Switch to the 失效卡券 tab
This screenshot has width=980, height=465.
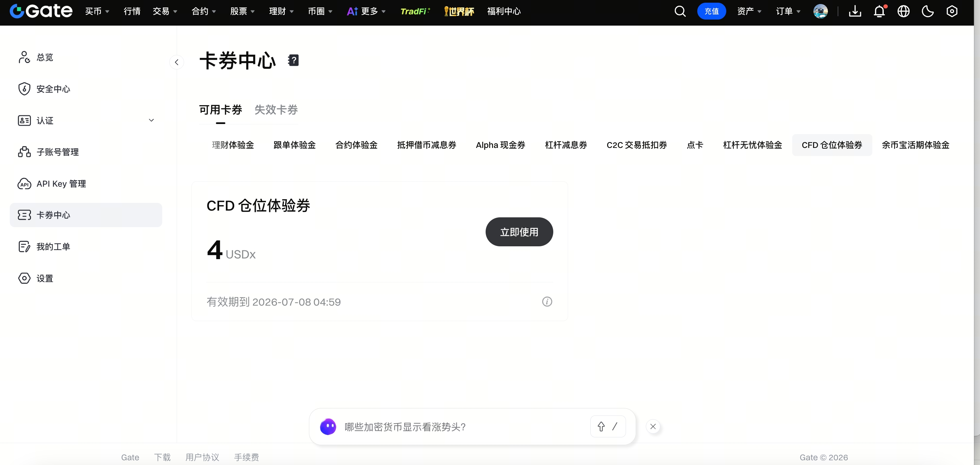coord(276,110)
